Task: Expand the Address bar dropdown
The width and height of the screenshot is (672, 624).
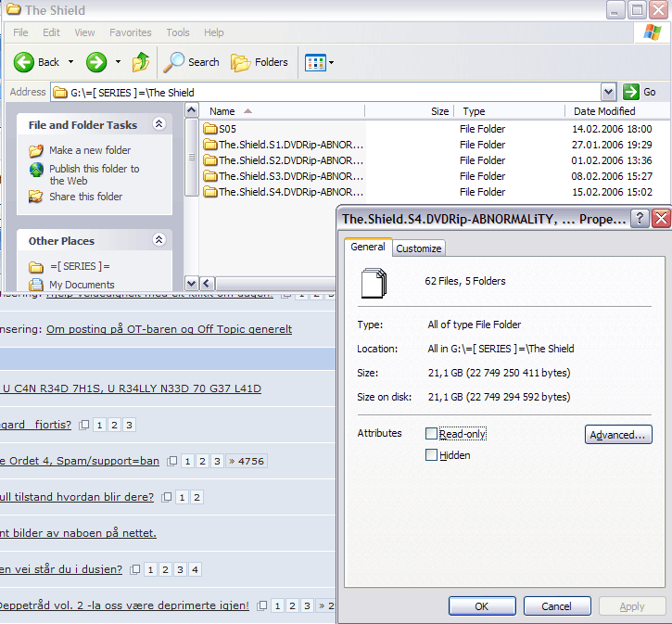Action: [x=608, y=92]
